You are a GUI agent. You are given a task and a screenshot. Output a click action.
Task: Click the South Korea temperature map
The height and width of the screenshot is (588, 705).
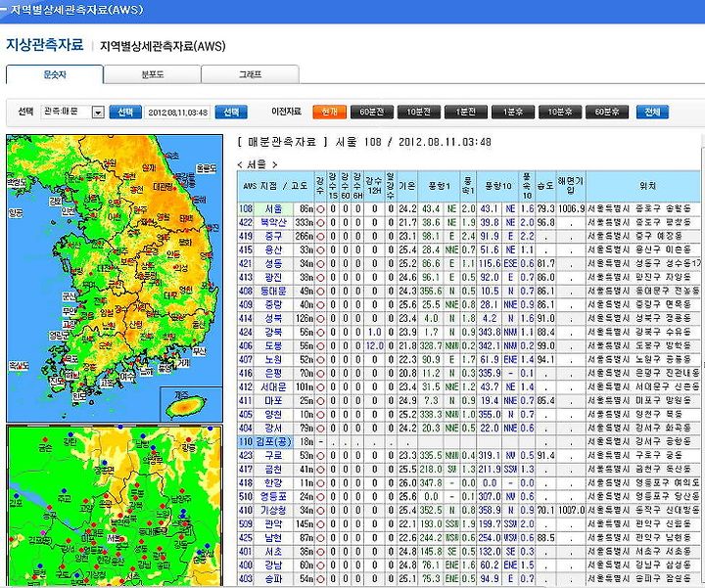[115, 278]
